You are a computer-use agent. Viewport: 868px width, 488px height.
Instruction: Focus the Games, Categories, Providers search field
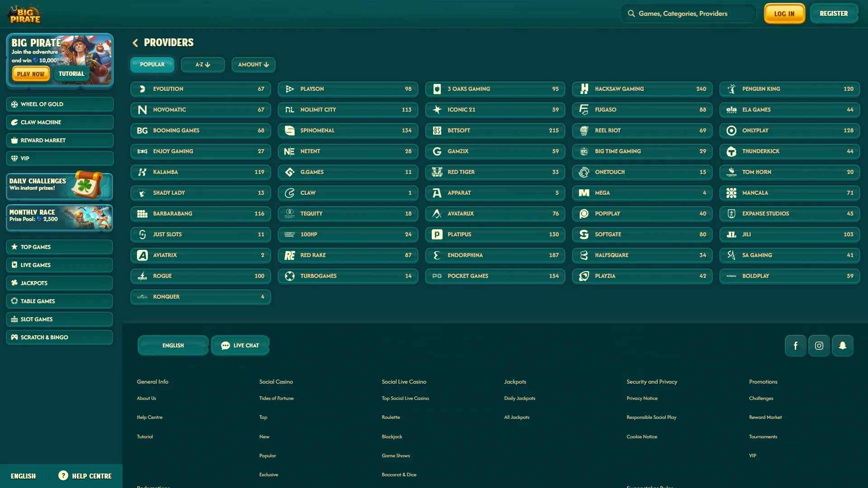click(x=689, y=14)
